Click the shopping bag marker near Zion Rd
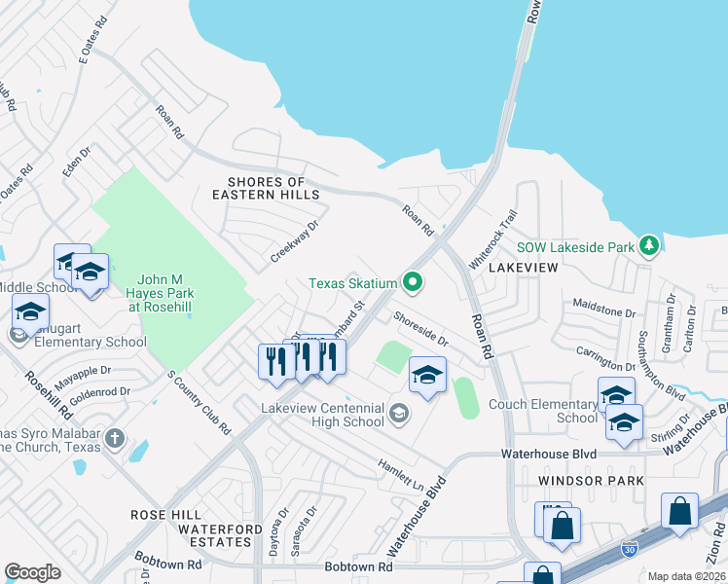 coord(679,511)
